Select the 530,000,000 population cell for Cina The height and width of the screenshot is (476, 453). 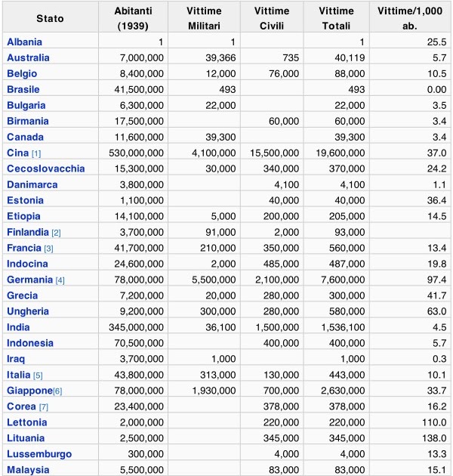point(133,153)
